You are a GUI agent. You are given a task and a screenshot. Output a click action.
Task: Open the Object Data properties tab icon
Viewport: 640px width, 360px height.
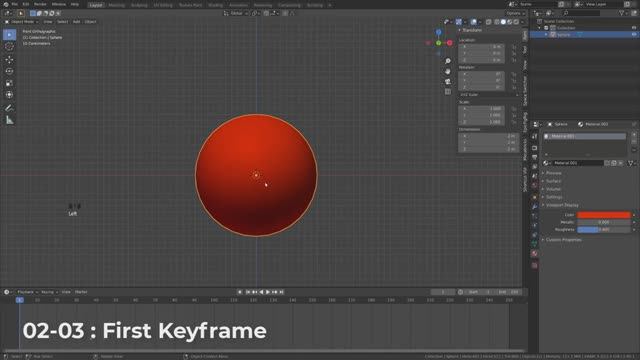[x=534, y=244]
